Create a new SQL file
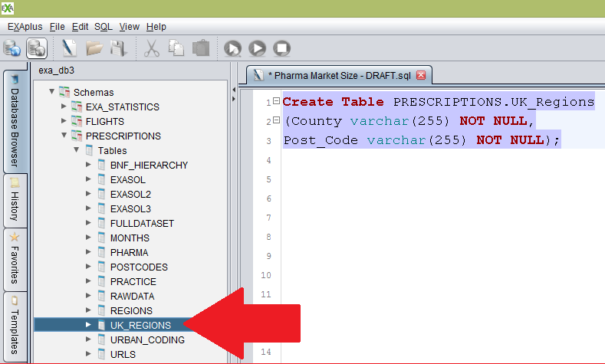Screen dimensions: 605x364 (x=69, y=48)
